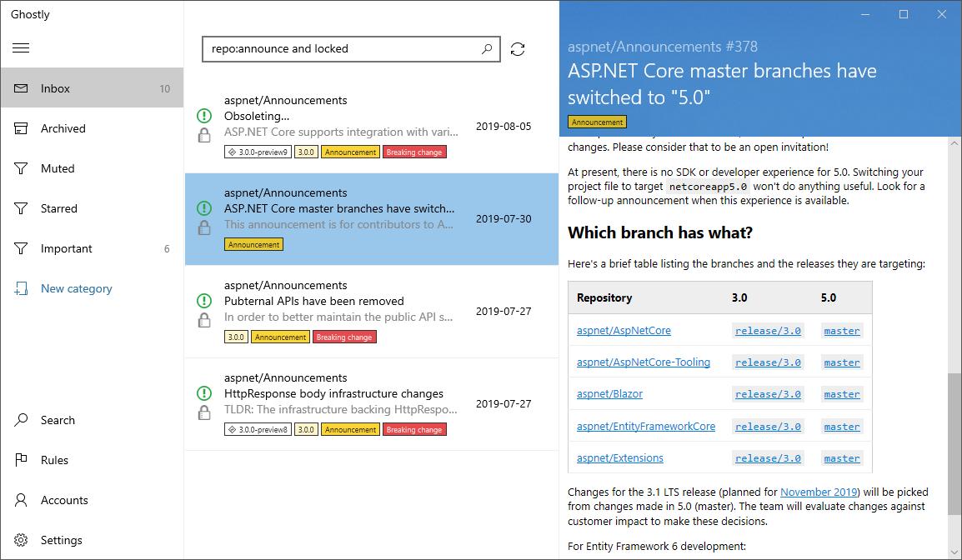Click open-issue icon on Obsoleting item
The image size is (962, 560).
pos(204,115)
